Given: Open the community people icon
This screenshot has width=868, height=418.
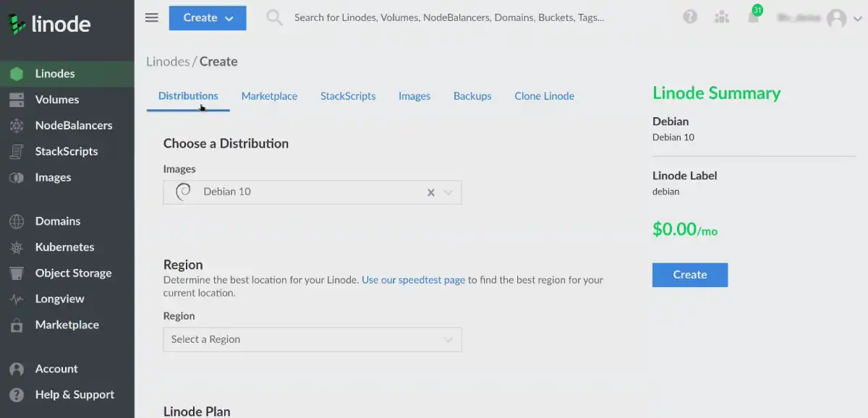Looking at the screenshot, I should click(721, 17).
